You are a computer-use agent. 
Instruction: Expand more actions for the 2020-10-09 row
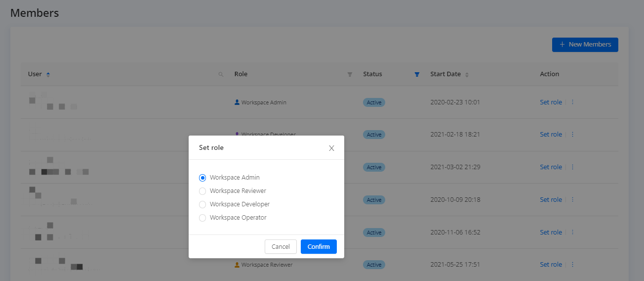572,200
